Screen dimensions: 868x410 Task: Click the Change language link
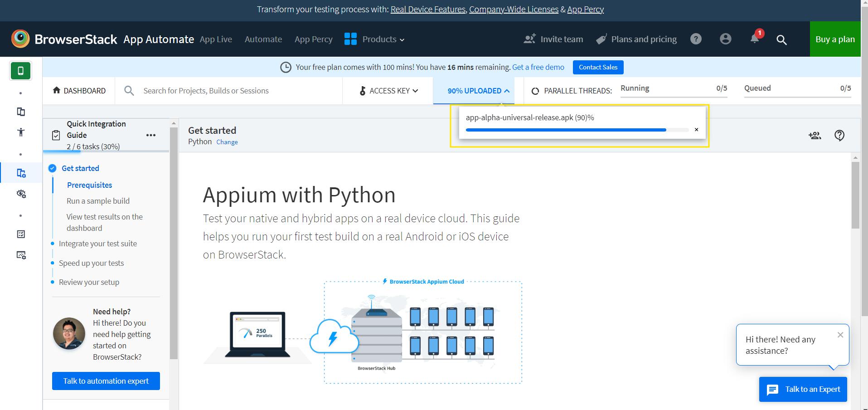[x=227, y=142]
